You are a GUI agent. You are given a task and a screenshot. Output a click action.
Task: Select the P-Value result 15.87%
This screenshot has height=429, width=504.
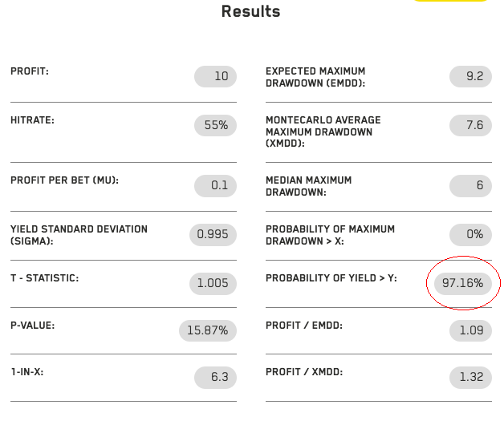click(208, 330)
